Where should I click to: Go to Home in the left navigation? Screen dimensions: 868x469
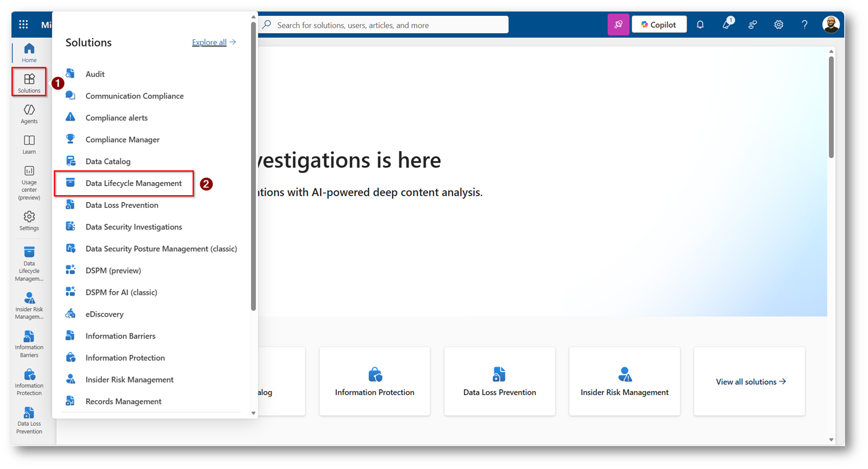[x=29, y=53]
